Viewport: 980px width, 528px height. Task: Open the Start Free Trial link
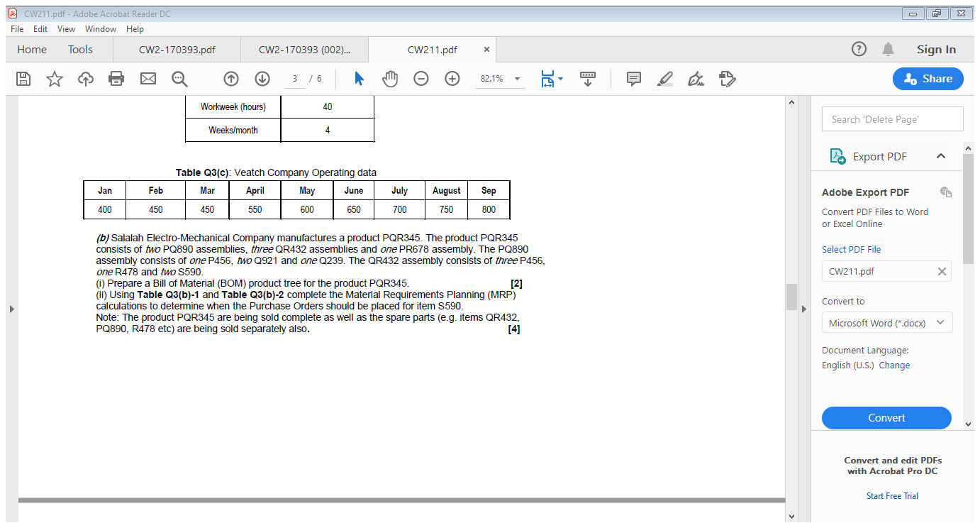[x=892, y=495]
